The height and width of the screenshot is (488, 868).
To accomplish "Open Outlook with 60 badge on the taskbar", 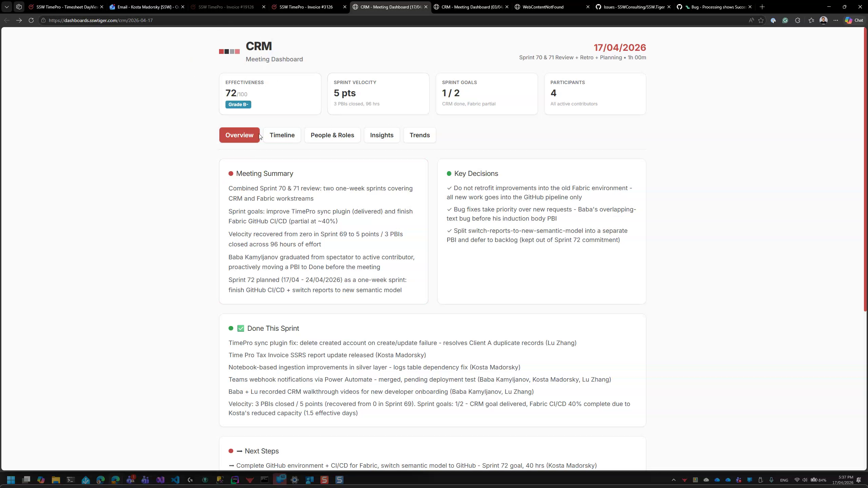I will [x=280, y=480].
